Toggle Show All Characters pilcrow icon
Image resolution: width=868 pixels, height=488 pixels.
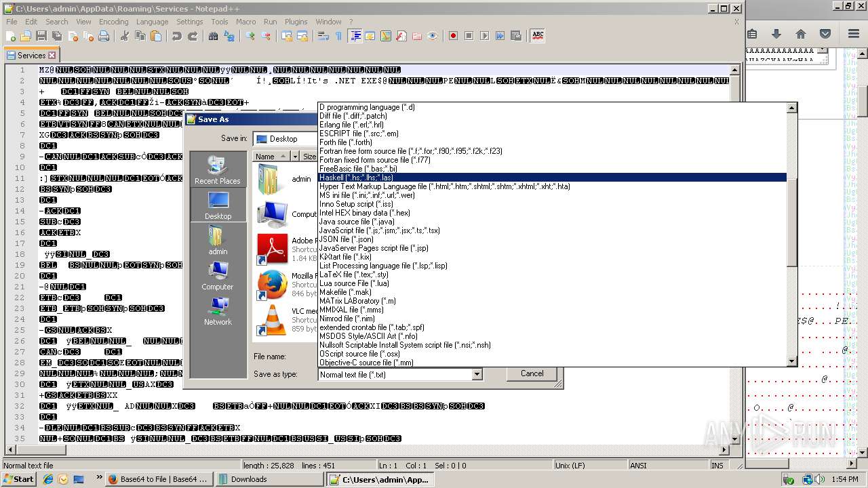pos(339,36)
